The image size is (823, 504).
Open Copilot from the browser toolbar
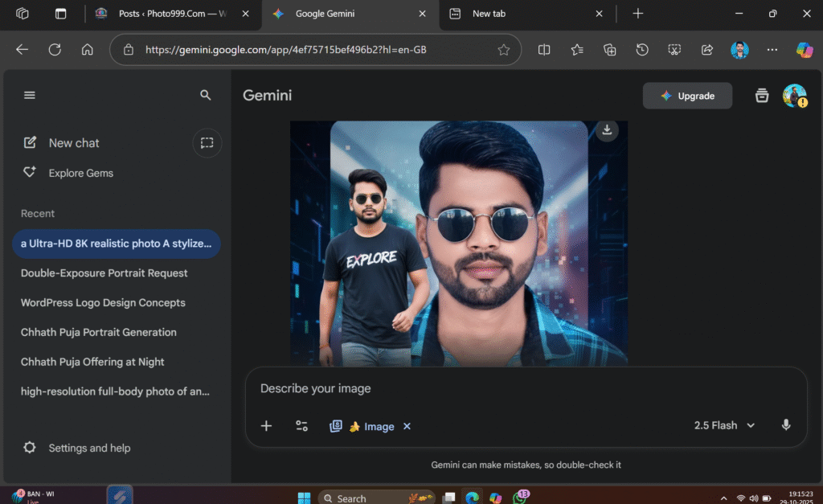805,49
